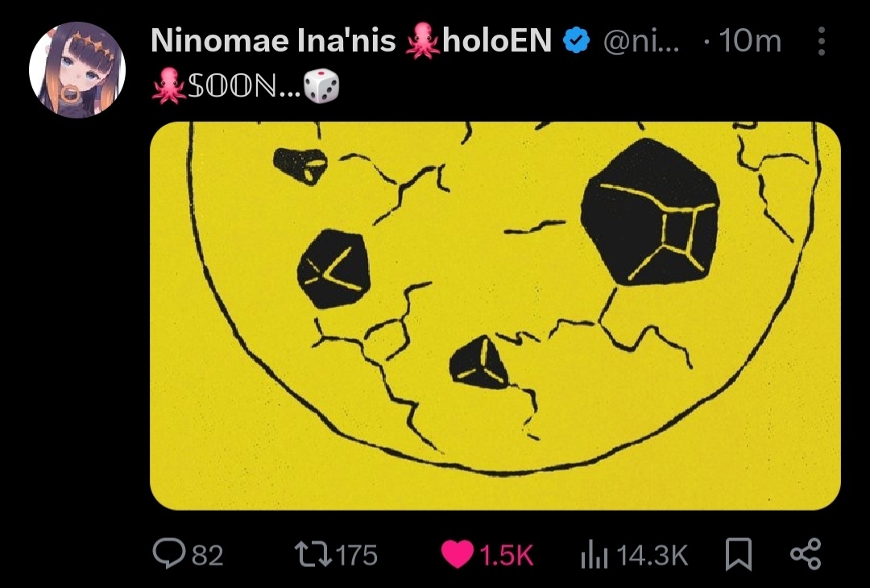This screenshot has width=870, height=588.
Task: Click the 175 retweet count
Action: point(357,555)
